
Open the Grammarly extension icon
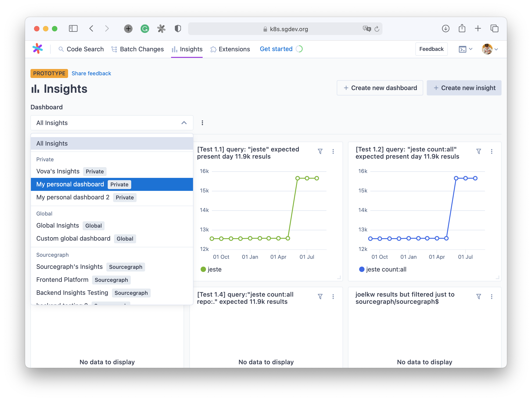[145, 29]
